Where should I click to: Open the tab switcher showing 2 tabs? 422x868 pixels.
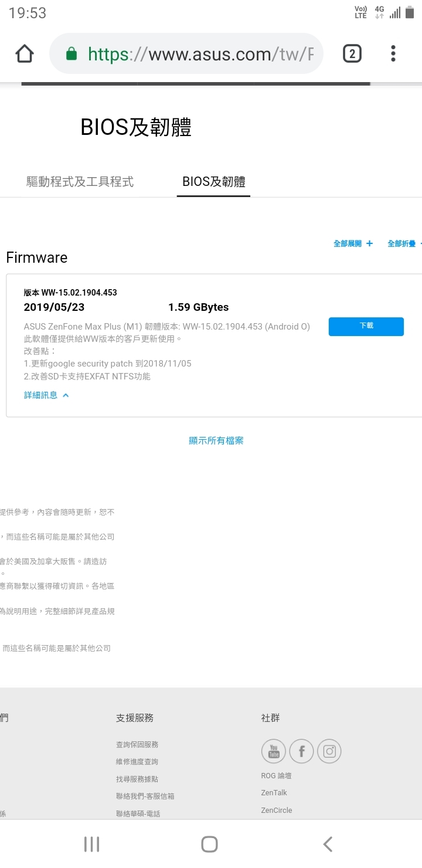click(x=352, y=54)
